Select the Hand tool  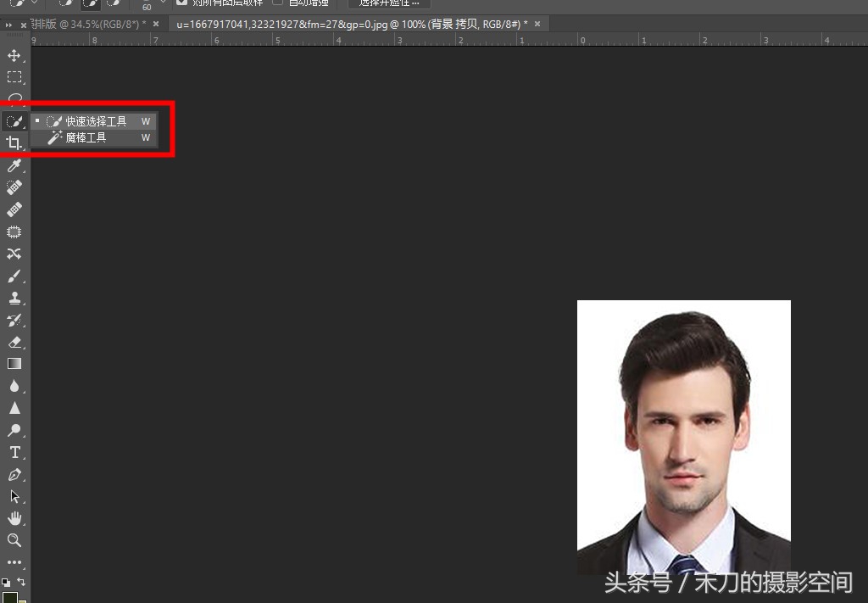[14, 518]
